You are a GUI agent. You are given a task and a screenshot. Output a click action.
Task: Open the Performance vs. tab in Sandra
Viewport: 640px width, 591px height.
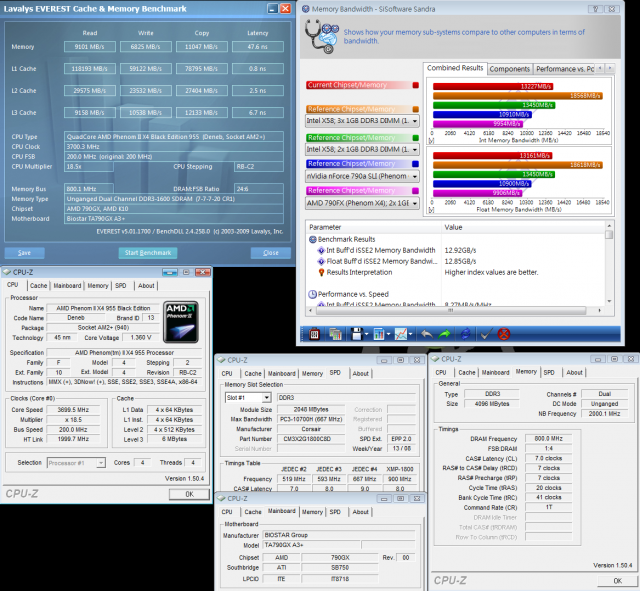pyautogui.click(x=564, y=69)
